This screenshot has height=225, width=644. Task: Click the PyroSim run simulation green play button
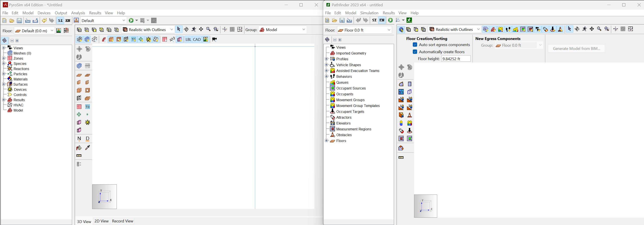pos(131,21)
